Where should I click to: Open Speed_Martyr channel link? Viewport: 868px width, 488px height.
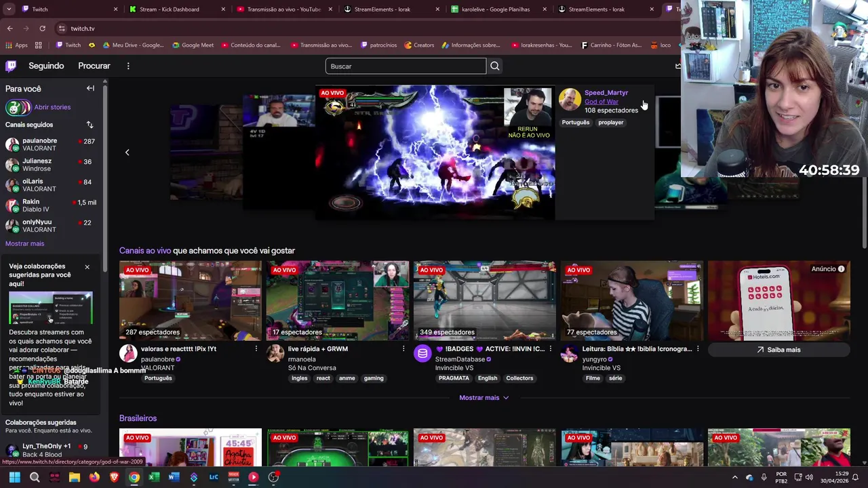[606, 93]
